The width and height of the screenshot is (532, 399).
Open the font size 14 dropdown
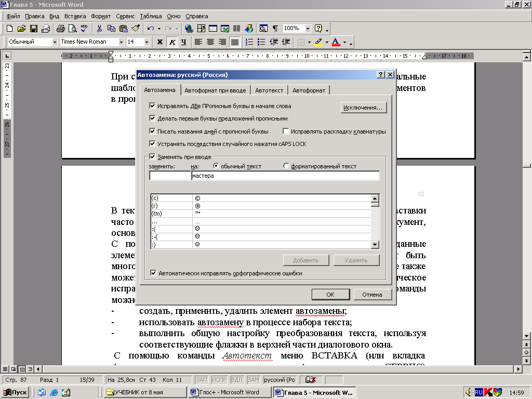[x=147, y=42]
